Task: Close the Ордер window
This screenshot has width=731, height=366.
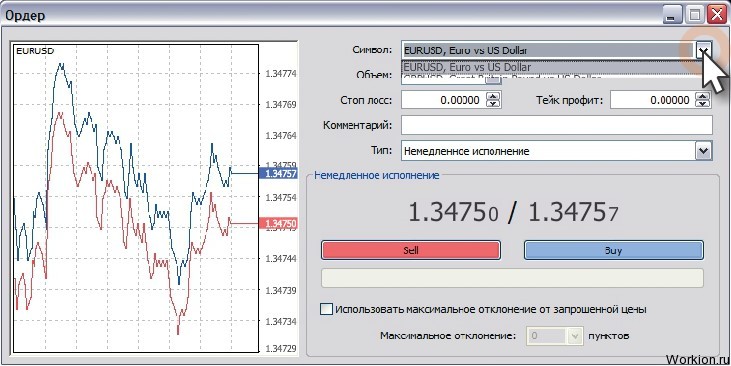Action: coord(716,15)
